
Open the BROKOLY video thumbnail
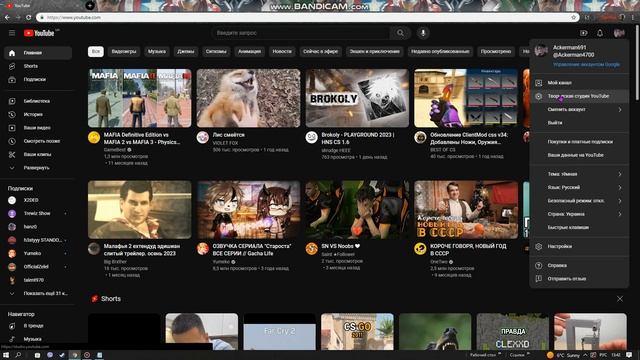tap(357, 98)
